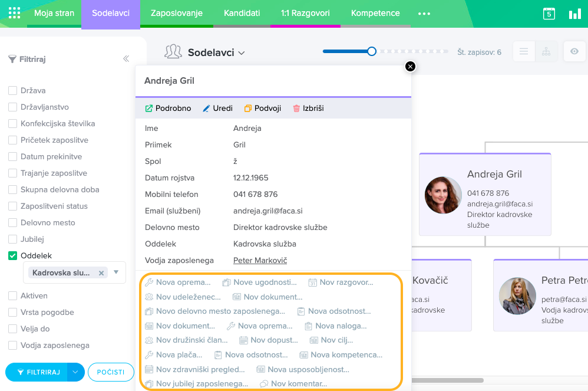Open the Kompetence tab
588x391 pixels.
(x=375, y=13)
